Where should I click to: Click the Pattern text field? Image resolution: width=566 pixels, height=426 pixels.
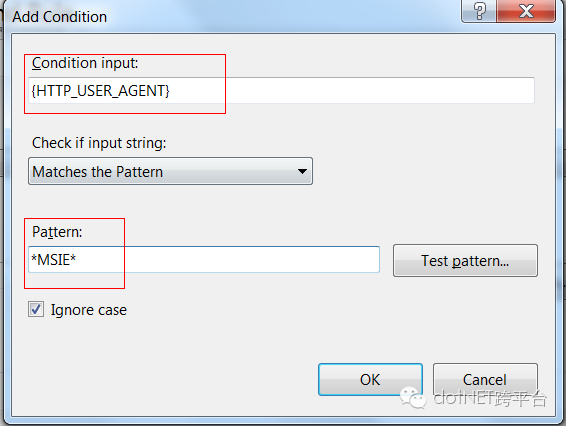[204, 260]
